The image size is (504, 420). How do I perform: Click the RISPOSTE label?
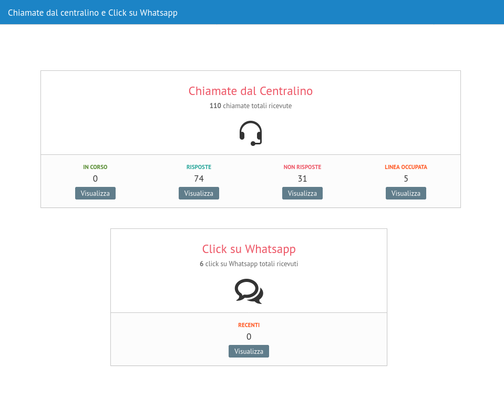(x=199, y=167)
